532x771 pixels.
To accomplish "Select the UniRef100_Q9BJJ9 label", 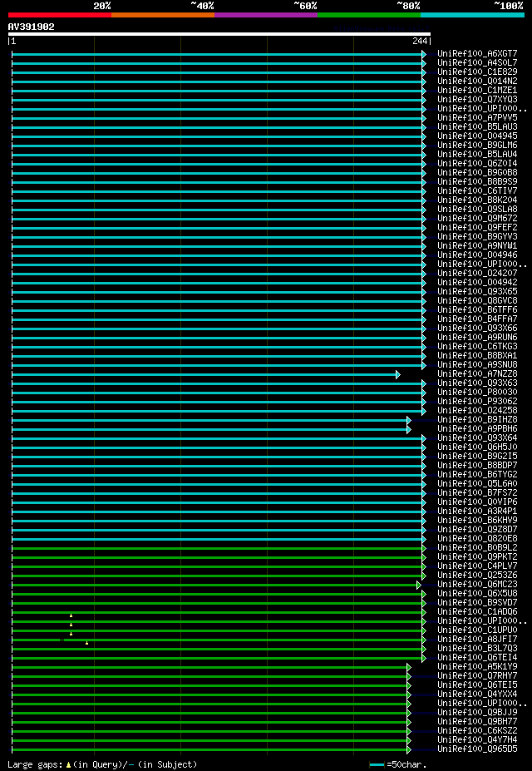I will point(477,713).
